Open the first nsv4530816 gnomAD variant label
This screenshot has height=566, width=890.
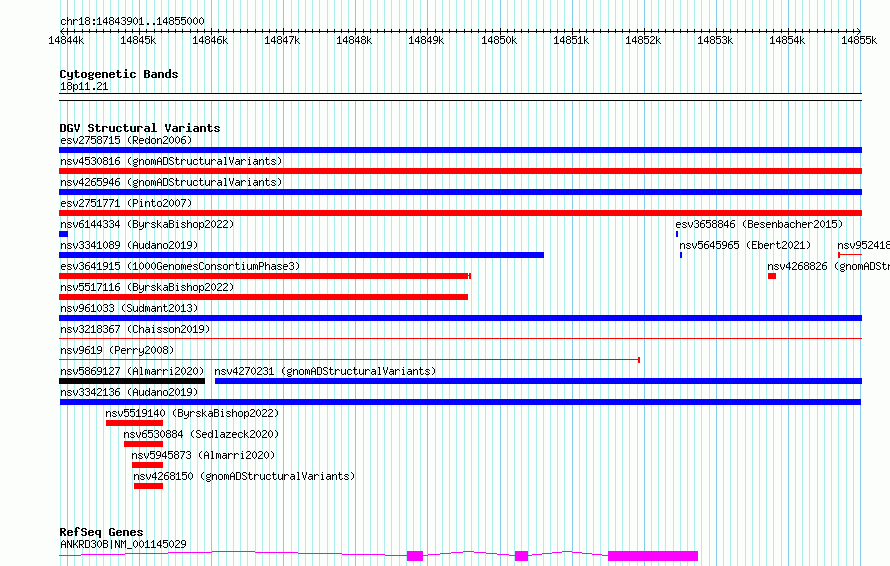171,161
